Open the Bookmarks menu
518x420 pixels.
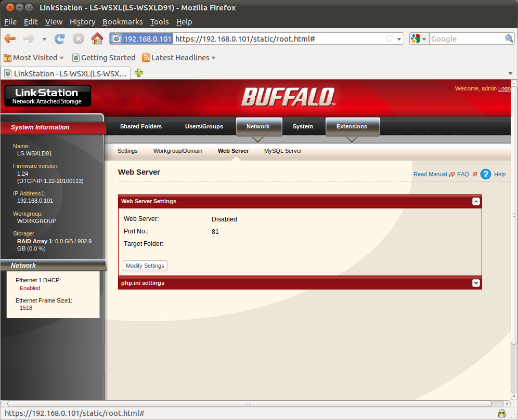(x=123, y=22)
